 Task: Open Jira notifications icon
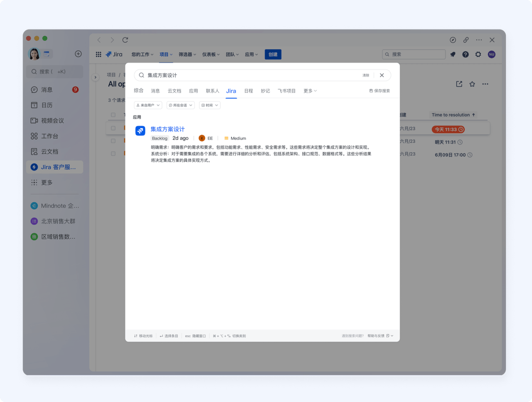tap(453, 54)
